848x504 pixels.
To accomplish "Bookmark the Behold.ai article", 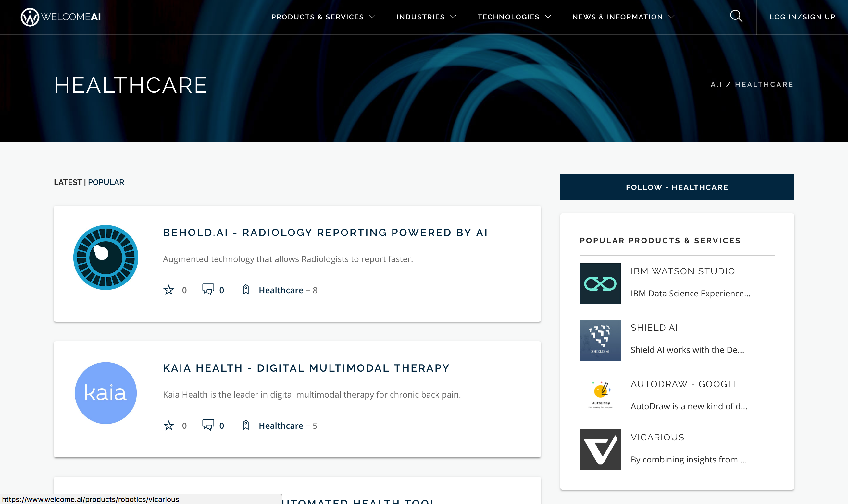I will point(245,290).
